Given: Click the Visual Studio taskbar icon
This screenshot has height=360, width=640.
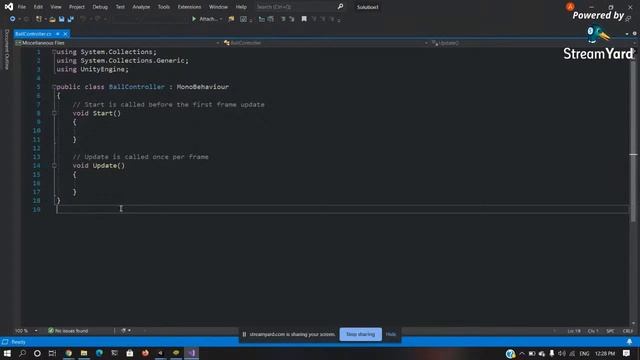Looking at the screenshot, I should [x=192, y=353].
